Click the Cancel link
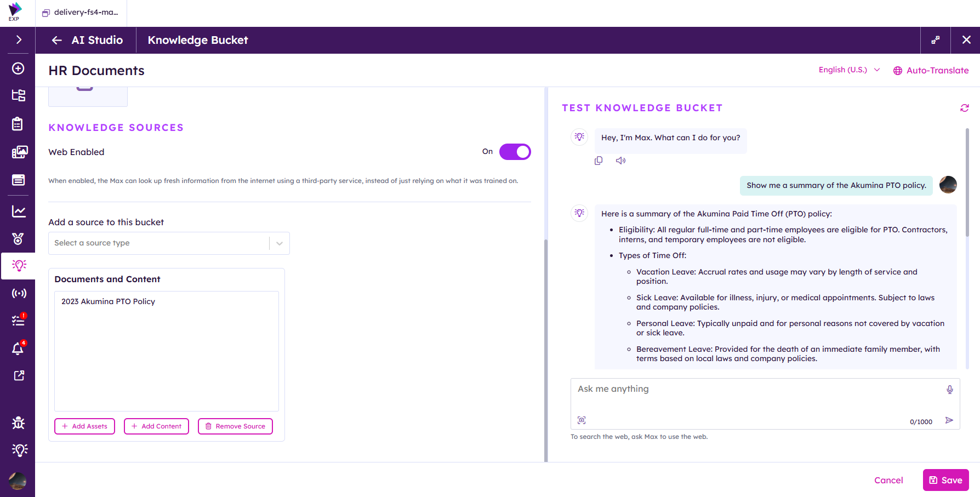Image resolution: width=980 pixels, height=497 pixels. (x=888, y=481)
